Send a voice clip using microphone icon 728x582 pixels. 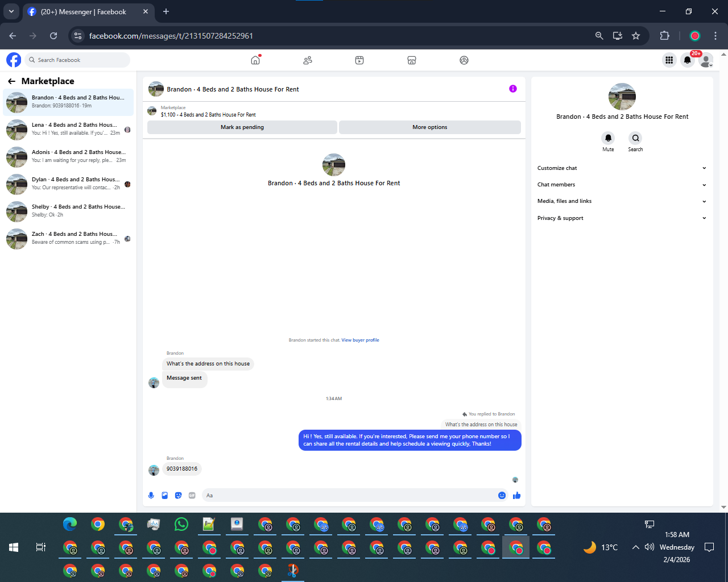(151, 496)
